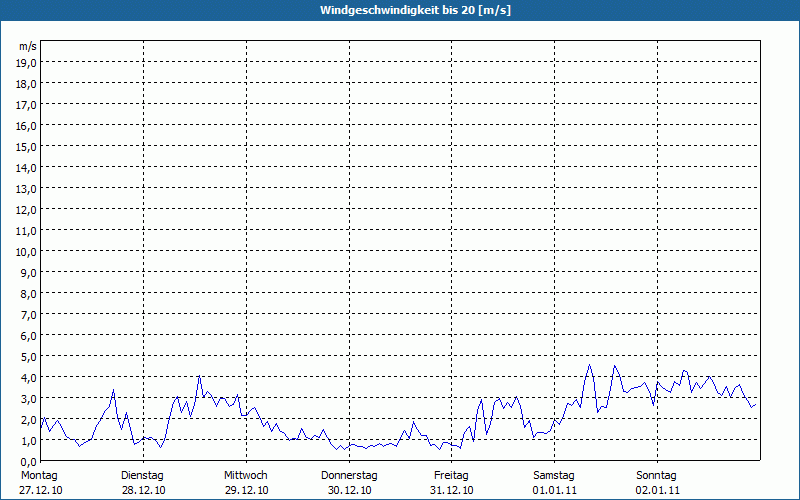Click the 16,0 axis value
800x500 pixels.
coord(28,126)
